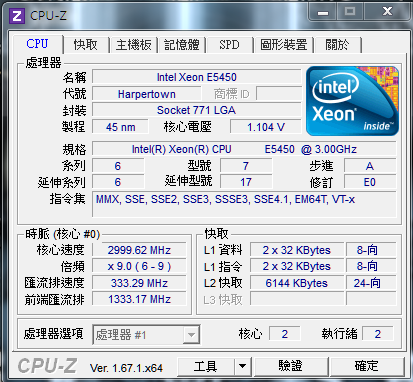Click the L2 快取 size 6144 KBytes
The height and width of the screenshot is (382, 413).
pos(297,283)
